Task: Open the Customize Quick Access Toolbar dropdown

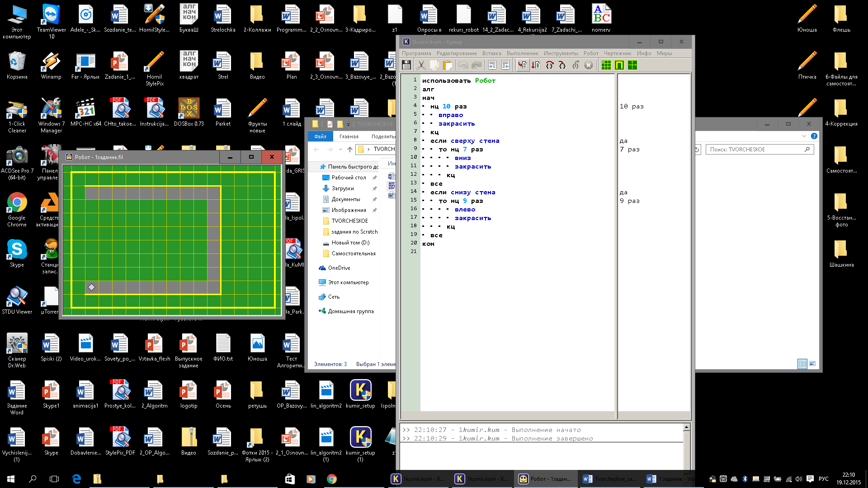Action: point(348,124)
